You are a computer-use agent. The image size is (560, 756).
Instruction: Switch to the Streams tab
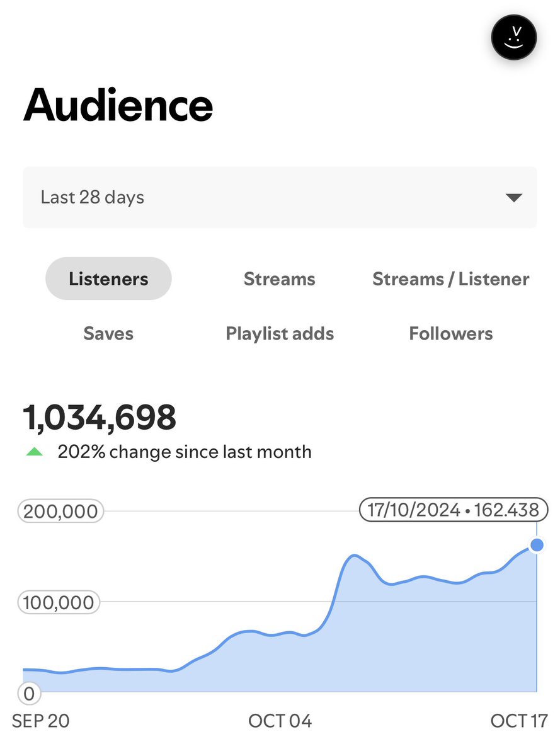[279, 279]
